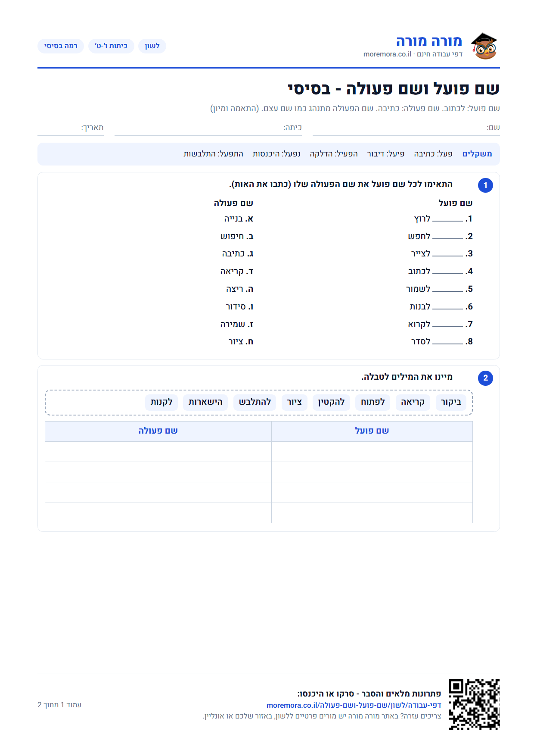
Task: Select matching option "א. בנייה"
Action: 239,219
